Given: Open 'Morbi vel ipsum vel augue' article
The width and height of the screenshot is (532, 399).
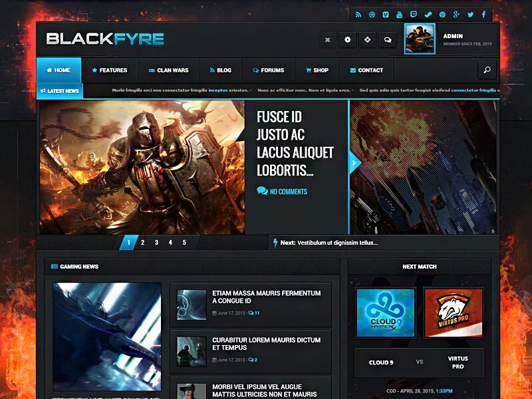Looking at the screenshot, I should click(265, 390).
